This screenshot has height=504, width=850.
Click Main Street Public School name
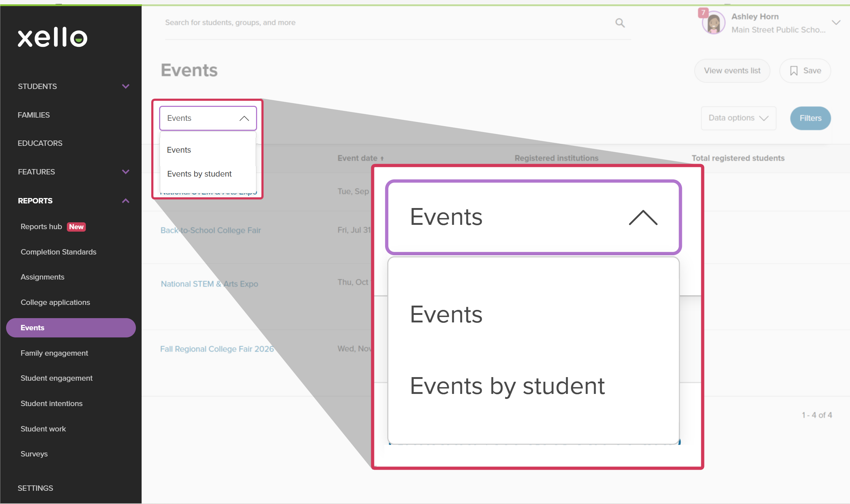pyautogui.click(x=778, y=30)
